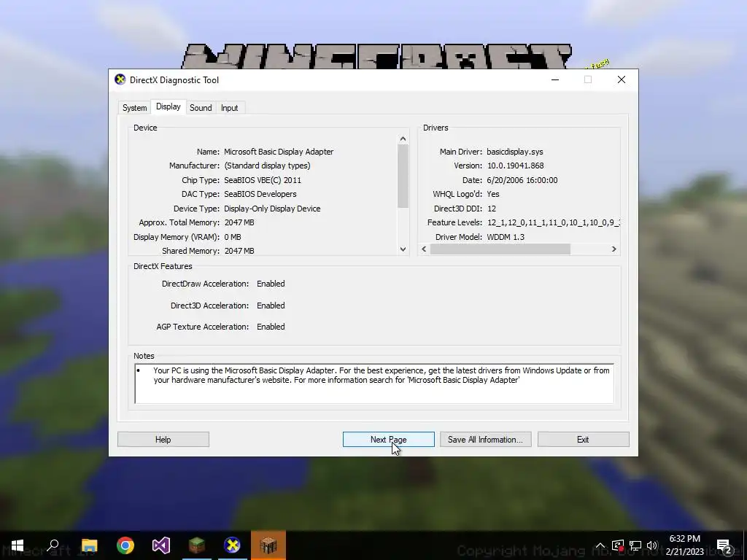
Task: Click the Drivers horizontal scrollbar thumb
Action: [x=500, y=249]
